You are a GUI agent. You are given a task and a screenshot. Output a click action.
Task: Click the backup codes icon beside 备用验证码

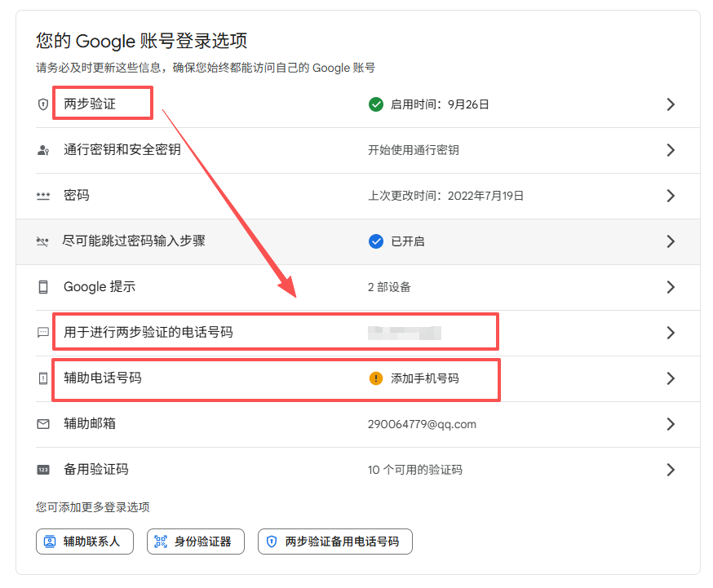click(43, 470)
